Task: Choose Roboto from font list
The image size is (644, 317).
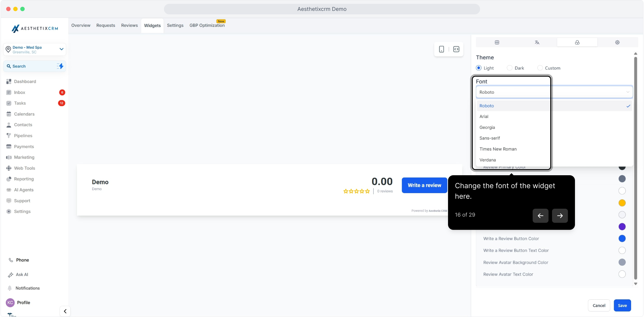Action: [554, 106]
